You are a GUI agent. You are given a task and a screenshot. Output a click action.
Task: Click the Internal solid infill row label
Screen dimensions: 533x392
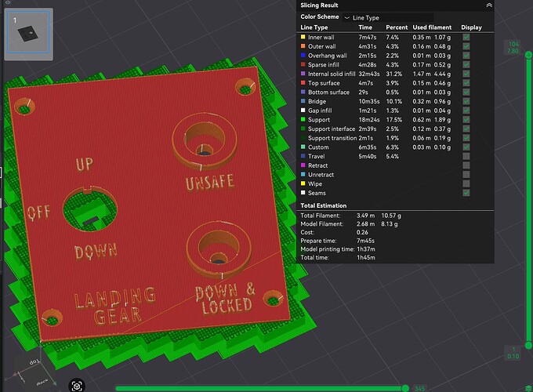point(332,74)
